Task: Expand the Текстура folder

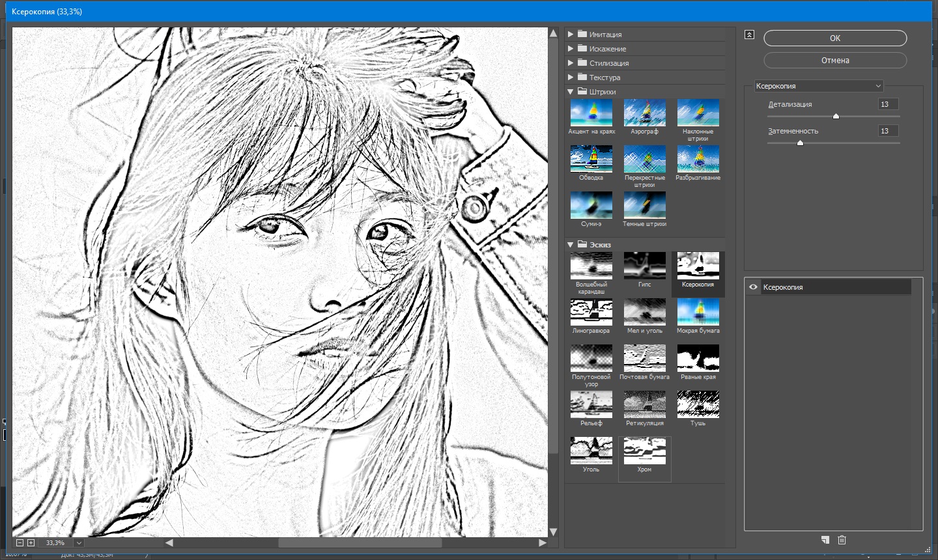Action: (x=571, y=77)
